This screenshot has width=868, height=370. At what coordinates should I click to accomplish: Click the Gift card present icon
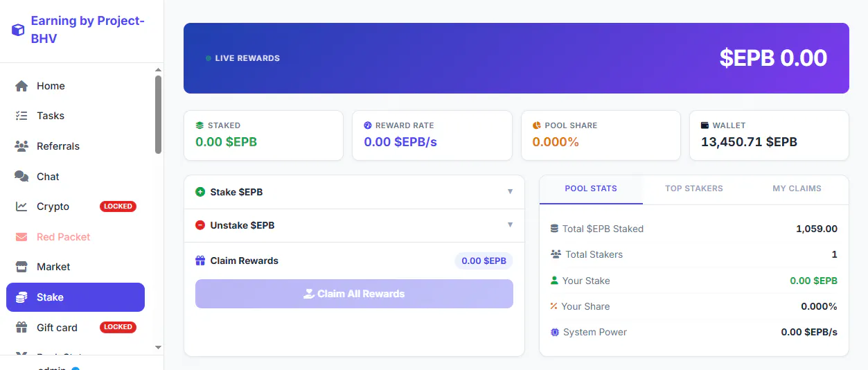coord(21,327)
